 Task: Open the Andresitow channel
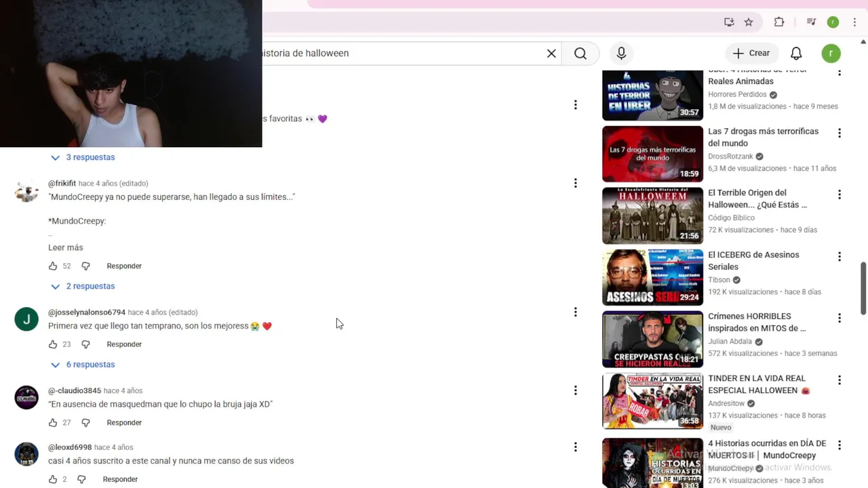(x=726, y=403)
